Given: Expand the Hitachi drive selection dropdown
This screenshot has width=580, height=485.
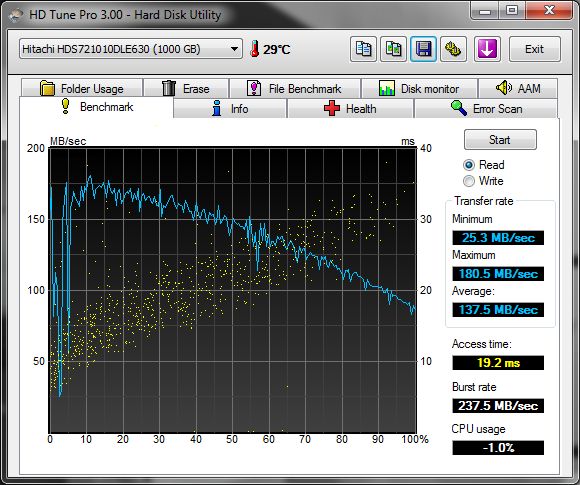Looking at the screenshot, I should pos(131,49).
